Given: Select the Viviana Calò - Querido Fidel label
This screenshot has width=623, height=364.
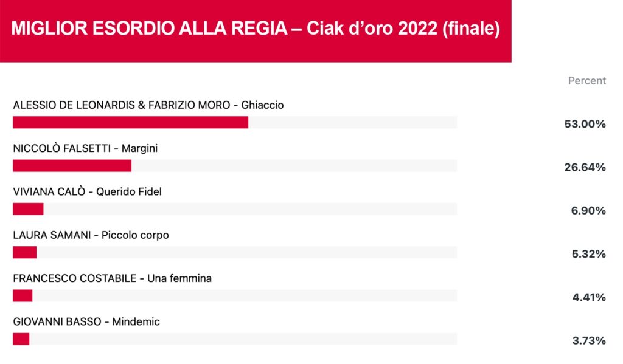Looking at the screenshot, I should pyautogui.click(x=88, y=192).
